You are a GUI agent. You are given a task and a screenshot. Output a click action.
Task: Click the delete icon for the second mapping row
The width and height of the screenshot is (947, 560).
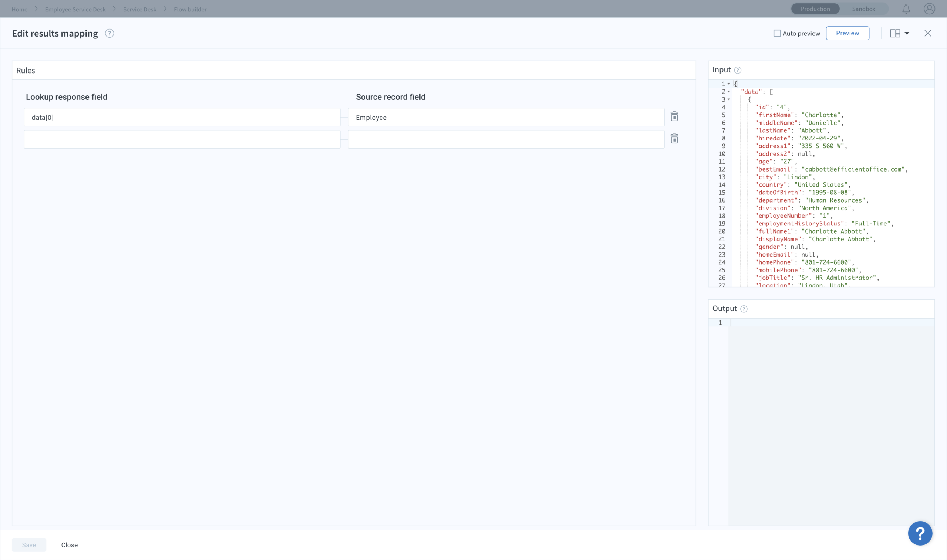click(x=674, y=139)
